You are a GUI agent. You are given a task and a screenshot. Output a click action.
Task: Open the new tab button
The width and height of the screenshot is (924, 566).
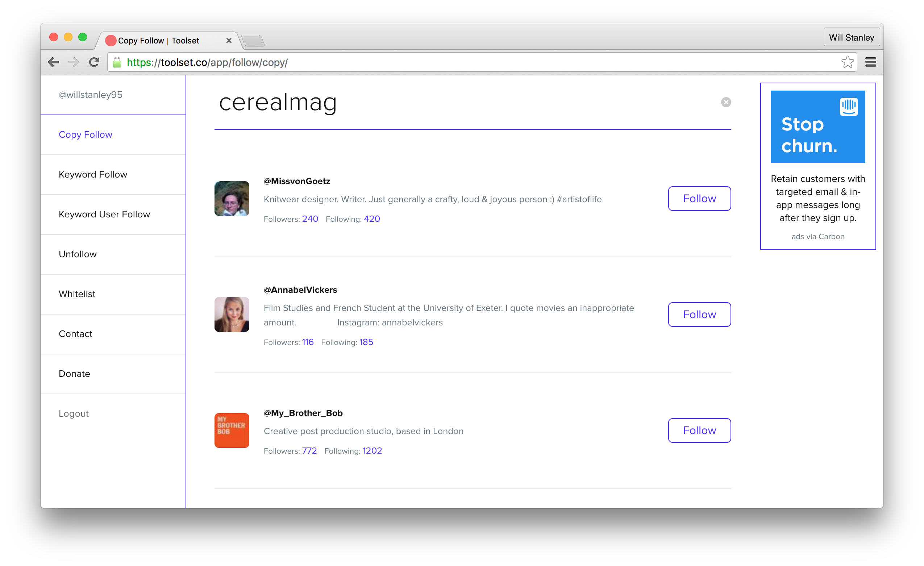pyautogui.click(x=253, y=41)
